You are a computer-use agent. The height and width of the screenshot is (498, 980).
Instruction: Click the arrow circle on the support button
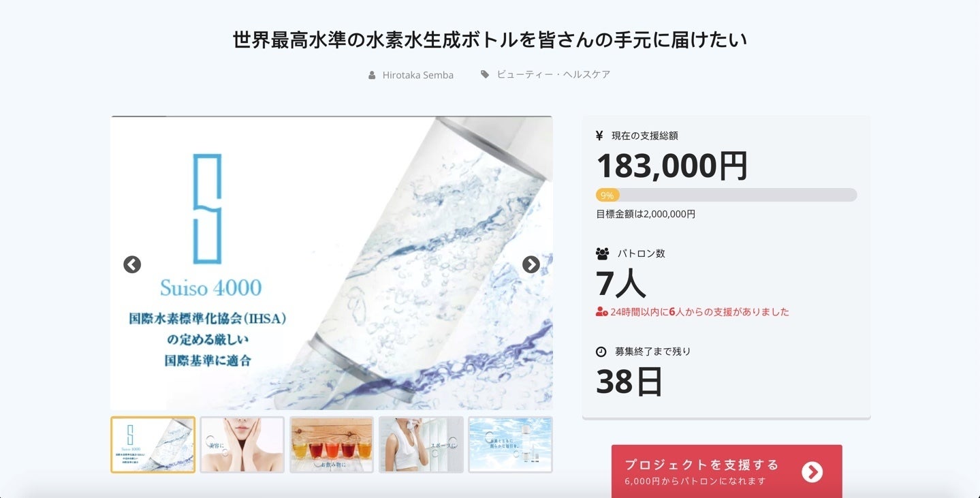point(812,471)
